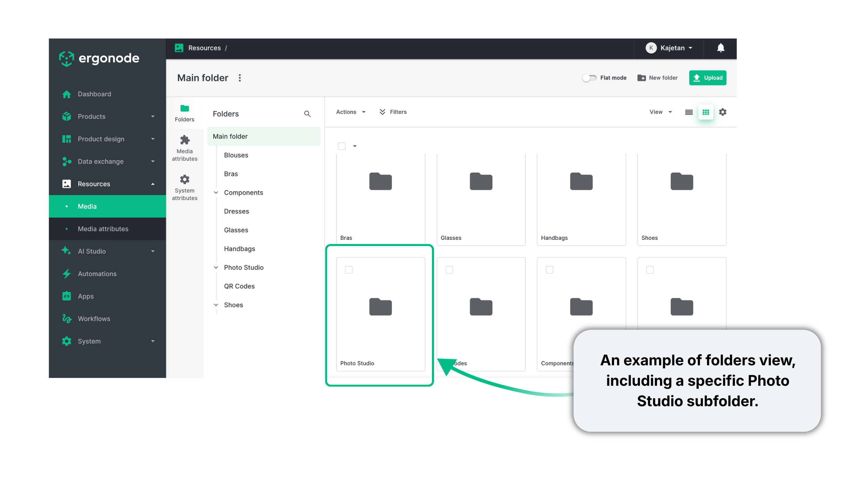
Task: Click the Resources breadcrumb image icon
Action: (x=179, y=48)
